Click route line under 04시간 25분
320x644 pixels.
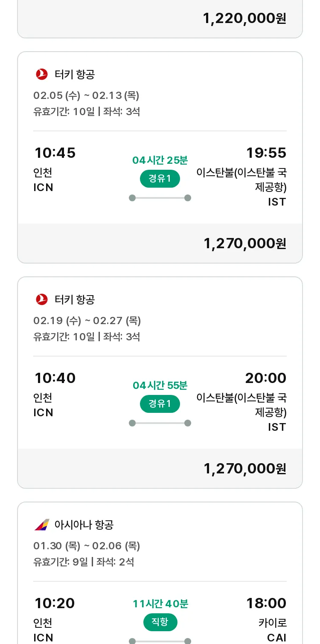[160, 198]
